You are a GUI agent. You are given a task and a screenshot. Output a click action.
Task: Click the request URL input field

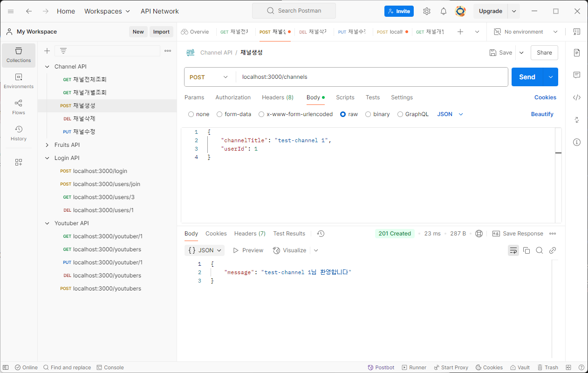tap(372, 77)
